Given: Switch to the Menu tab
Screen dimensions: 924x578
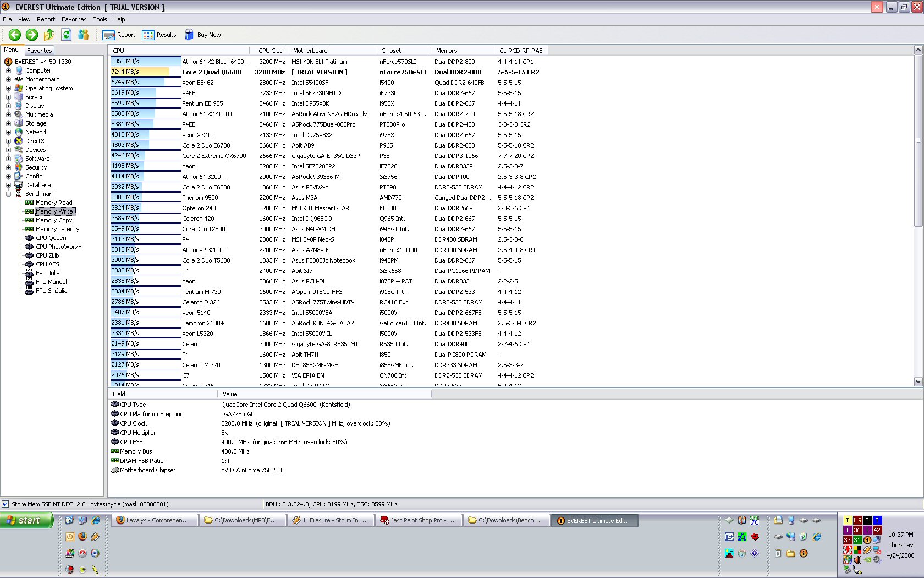Looking at the screenshot, I should (x=12, y=50).
